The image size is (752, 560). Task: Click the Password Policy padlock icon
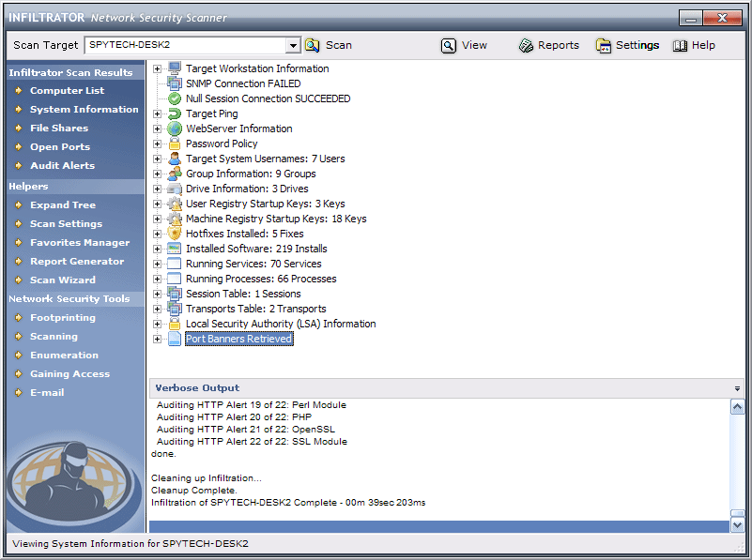173,144
